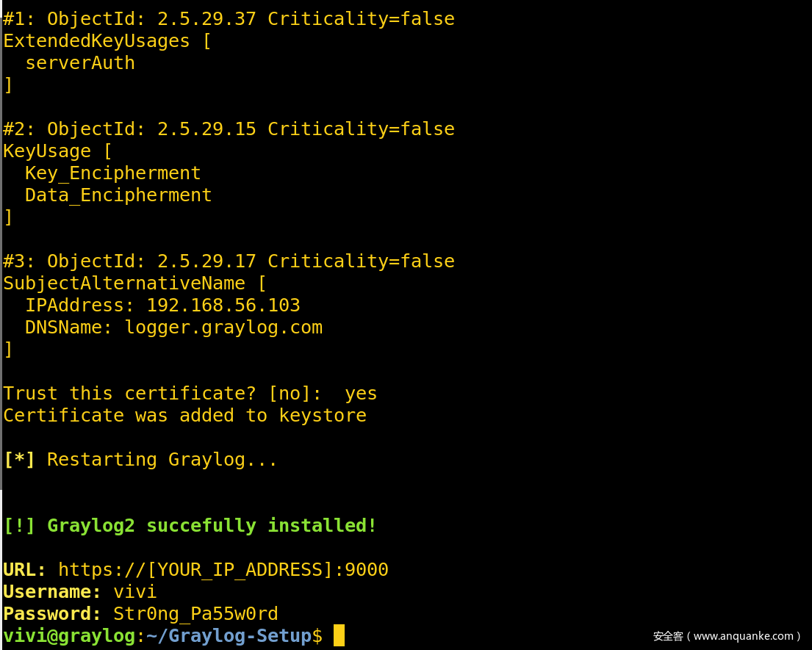Click 'Certificate was added to keystore' line
Image resolution: width=812 pixels, height=650 pixels.
click(x=184, y=416)
